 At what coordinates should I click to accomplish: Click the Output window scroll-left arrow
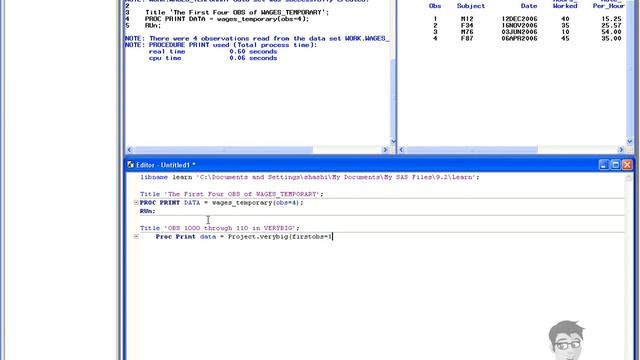pyautogui.click(x=401, y=150)
